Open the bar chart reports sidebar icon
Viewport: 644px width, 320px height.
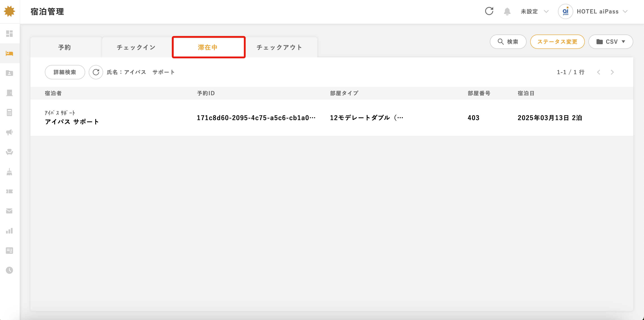[x=9, y=231]
